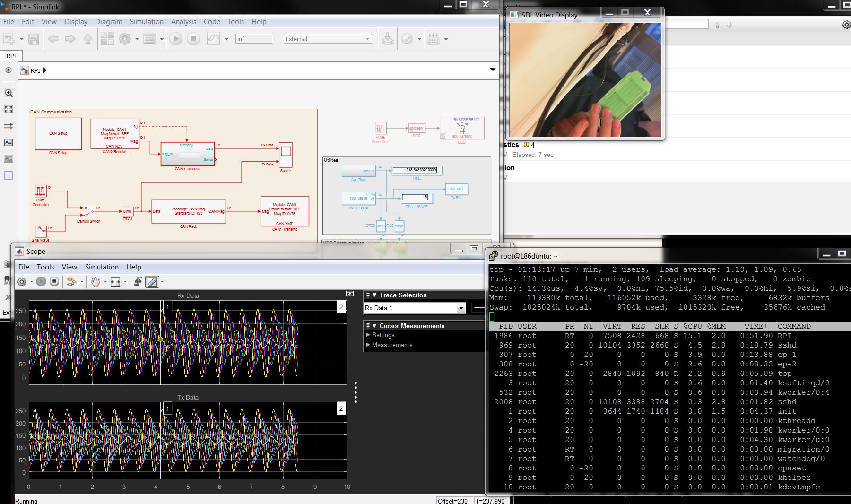Click the Annotation tool palette icon
Screen dimensions: 851x504
click(x=9, y=142)
